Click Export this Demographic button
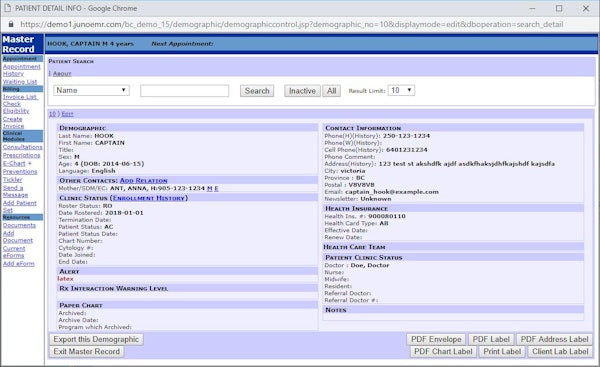600x367 pixels. point(96,339)
